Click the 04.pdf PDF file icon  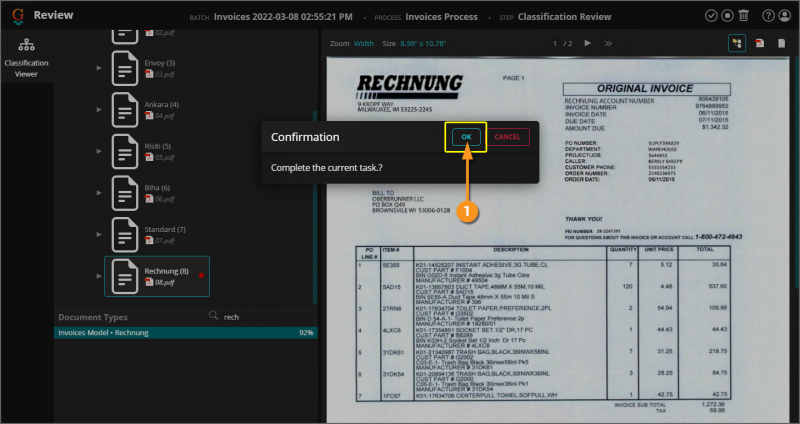[149, 116]
